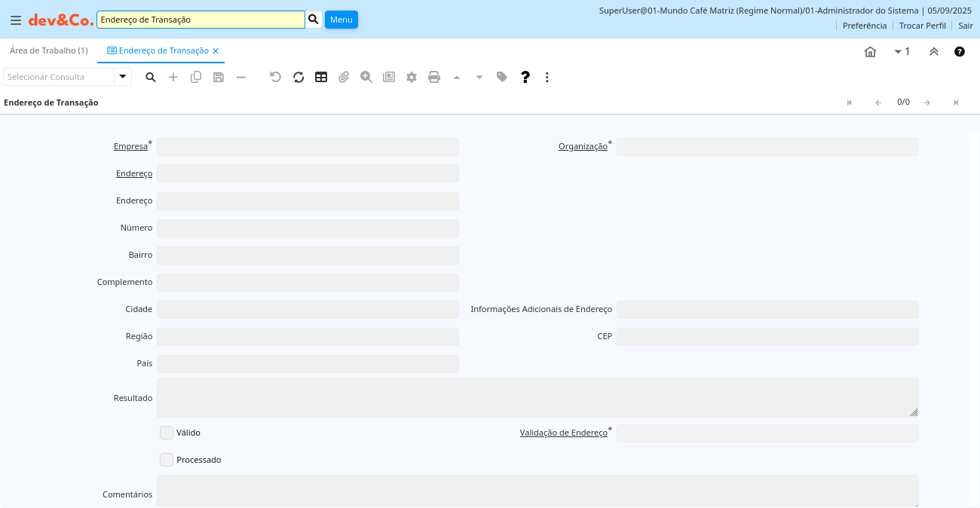Switch to Área de Trabalho tab
Viewport: 980px width, 508px height.
[x=49, y=50]
